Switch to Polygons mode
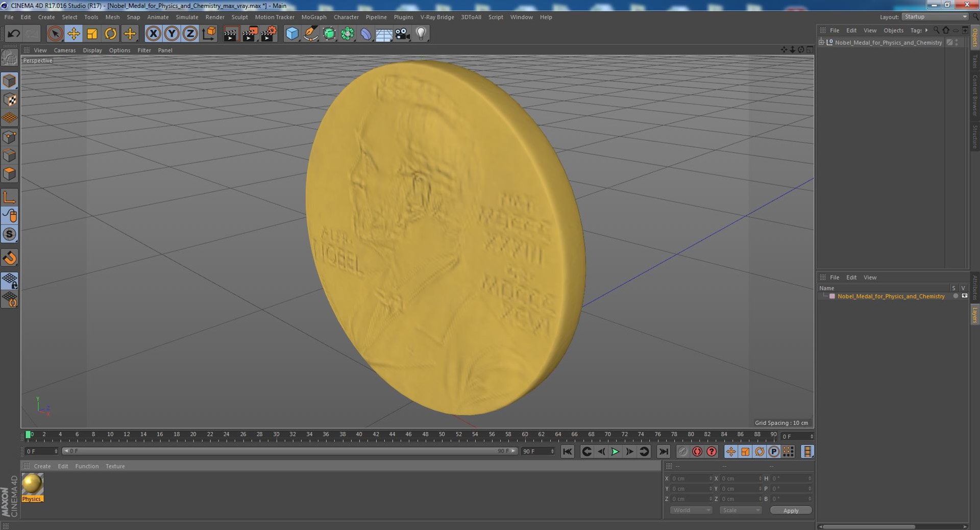Viewport: 980px width, 530px height. 10,174
